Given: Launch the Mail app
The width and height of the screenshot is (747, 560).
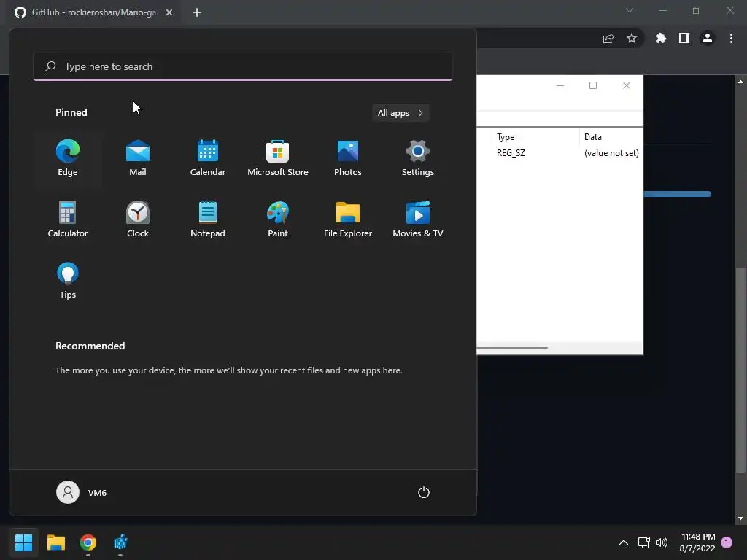Looking at the screenshot, I should (138, 158).
